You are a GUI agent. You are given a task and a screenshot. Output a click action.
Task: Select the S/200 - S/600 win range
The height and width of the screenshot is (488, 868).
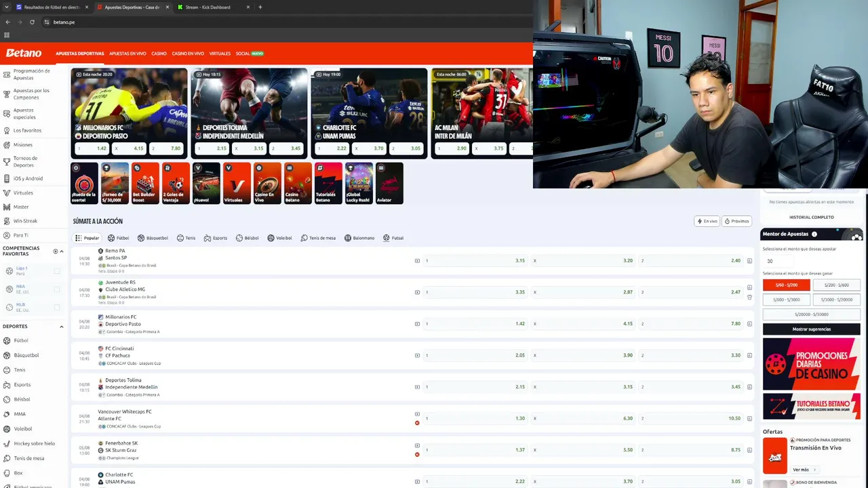coord(836,285)
